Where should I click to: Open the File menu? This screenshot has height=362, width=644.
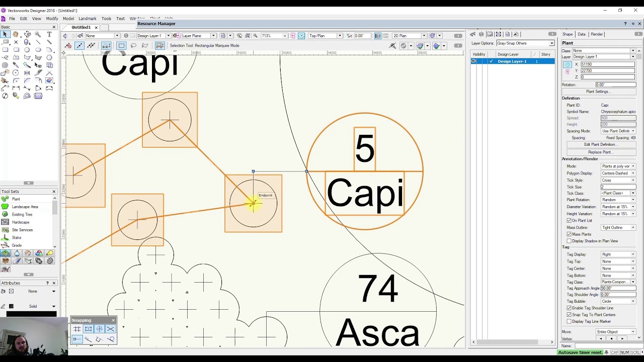(12, 19)
